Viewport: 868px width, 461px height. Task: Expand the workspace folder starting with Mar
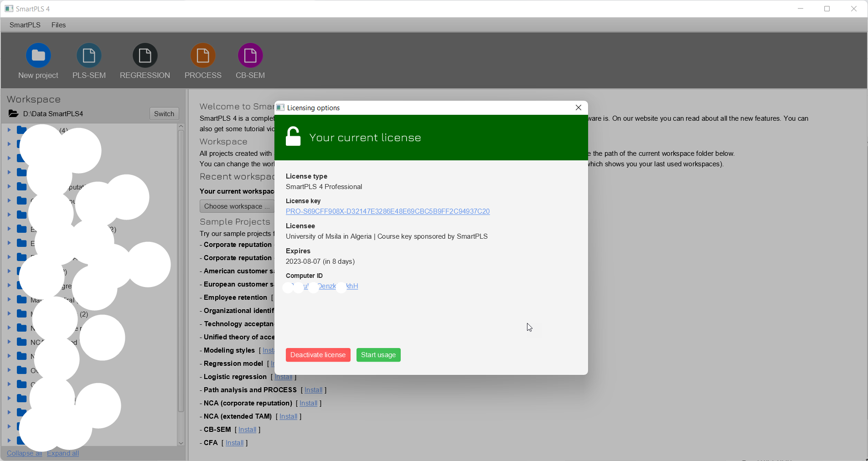point(9,300)
